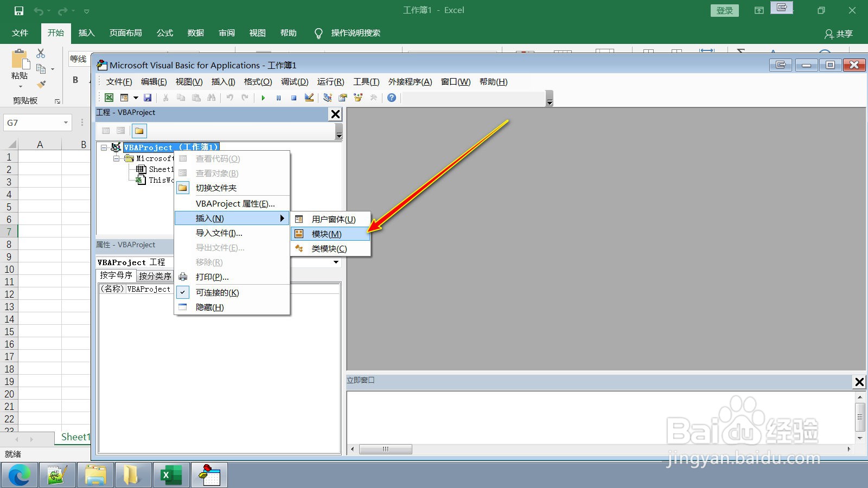Open File Explorer from taskbar
Image resolution: width=868 pixels, height=488 pixels.
[95, 476]
